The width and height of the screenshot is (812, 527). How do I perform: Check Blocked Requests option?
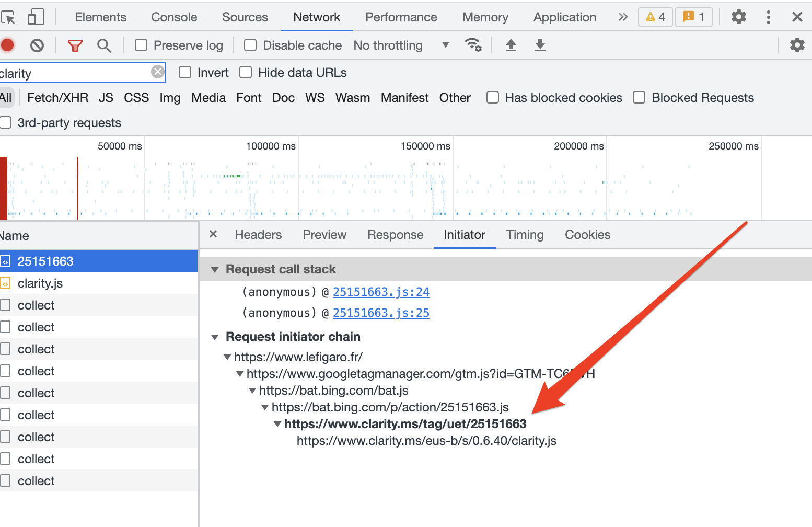click(x=639, y=98)
